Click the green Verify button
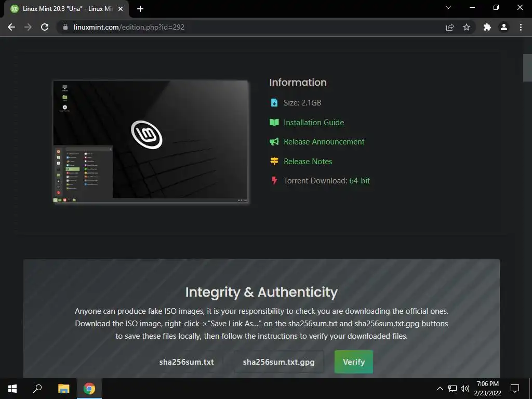This screenshot has width=532, height=399. click(353, 362)
